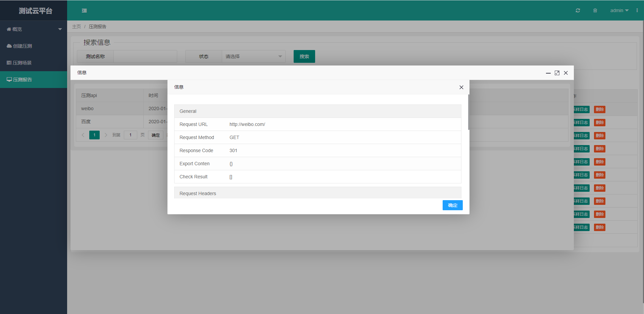
Task: Open the admin user dropdown
Action: [619, 10]
